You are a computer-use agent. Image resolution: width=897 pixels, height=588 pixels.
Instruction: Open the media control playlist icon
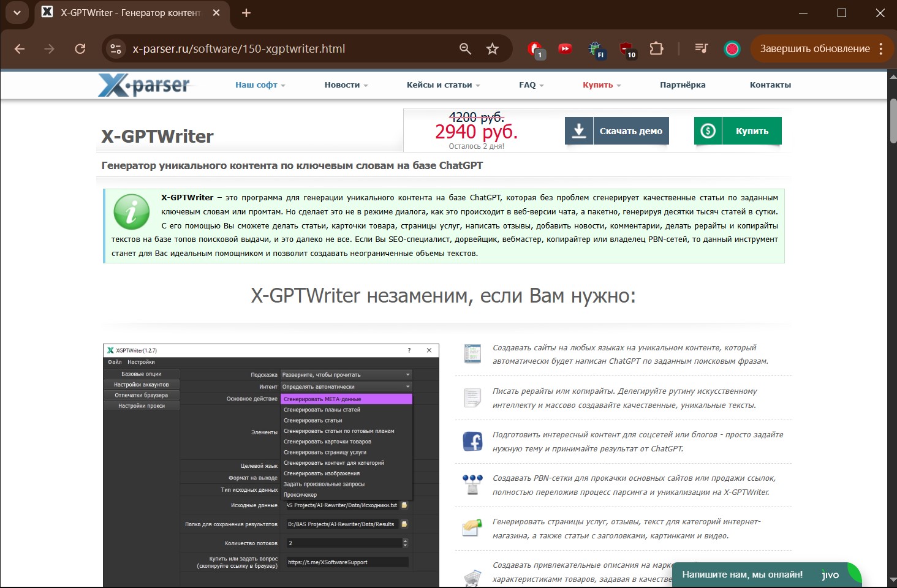click(701, 49)
